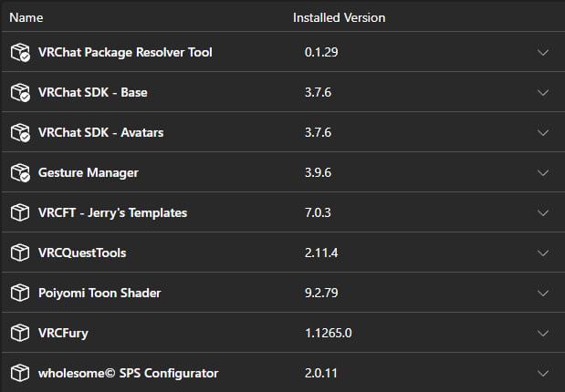
Task: Sort packages by the Name column header
Action: 27,17
